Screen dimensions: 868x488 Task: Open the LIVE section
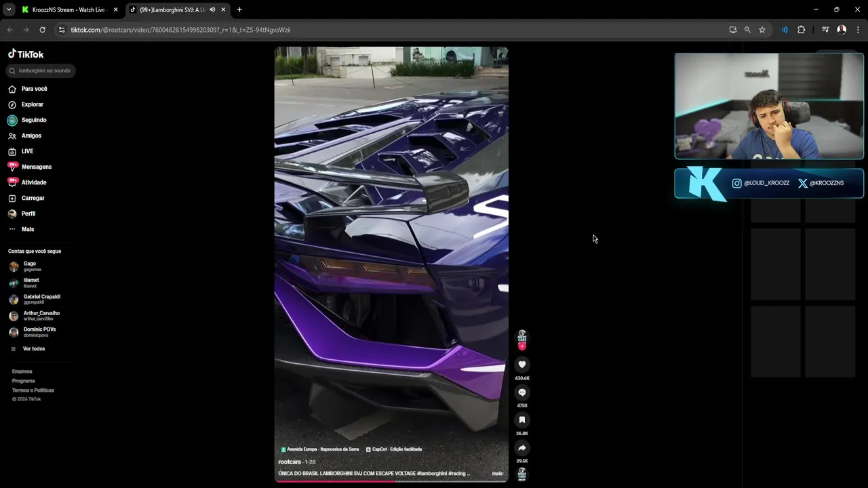20,151
